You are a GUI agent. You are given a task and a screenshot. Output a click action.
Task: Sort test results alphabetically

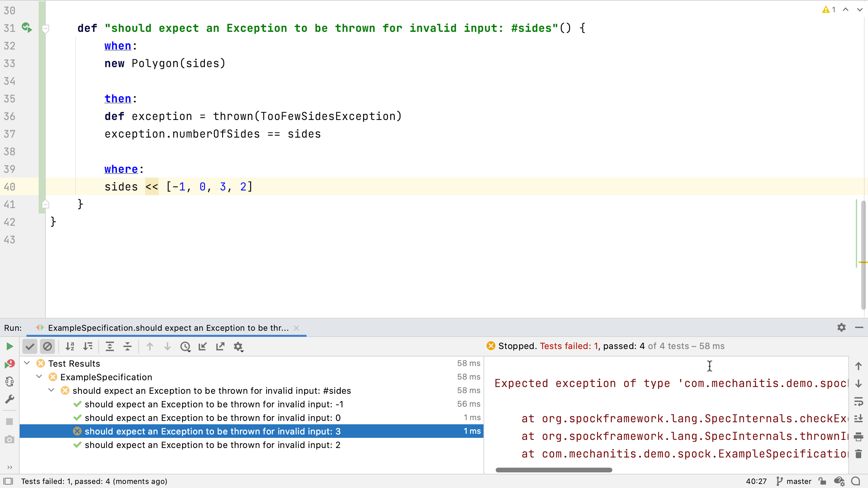[70, 346]
